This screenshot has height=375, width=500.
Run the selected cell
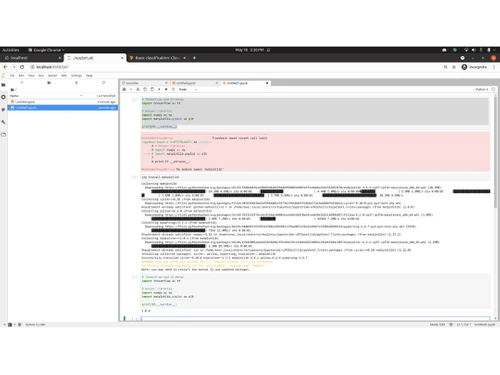159,89
